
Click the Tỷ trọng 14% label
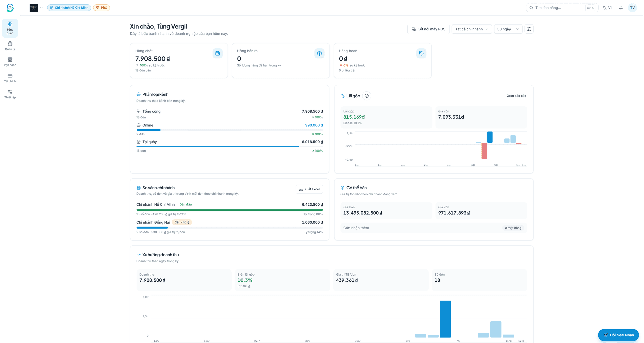313,232
